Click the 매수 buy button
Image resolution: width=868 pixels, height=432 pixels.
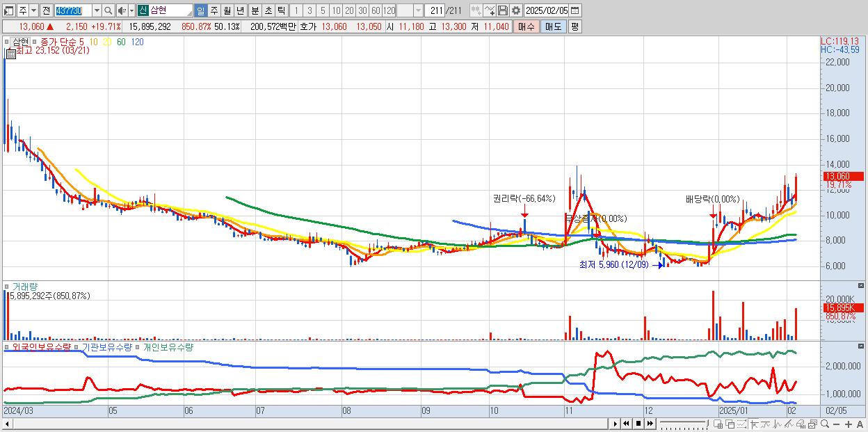pos(525,26)
